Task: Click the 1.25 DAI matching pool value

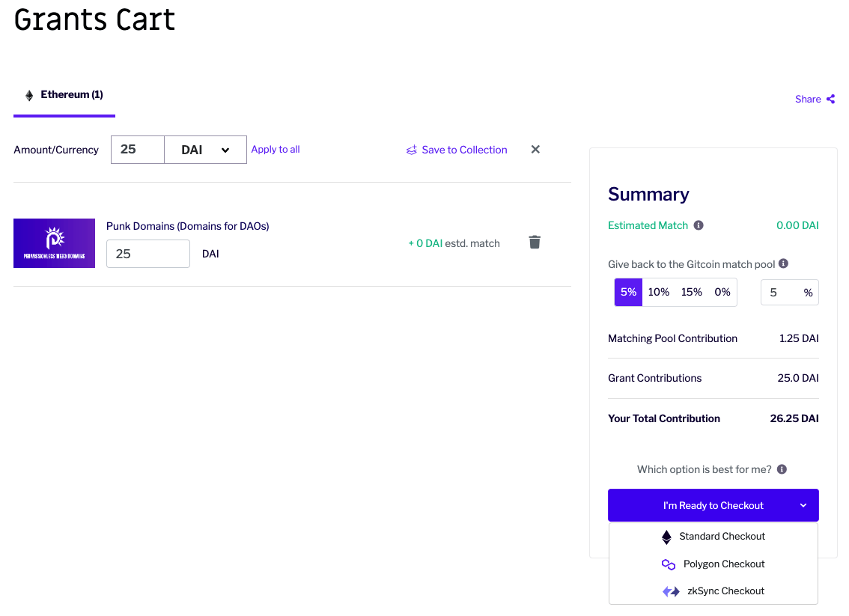Action: 799,338
